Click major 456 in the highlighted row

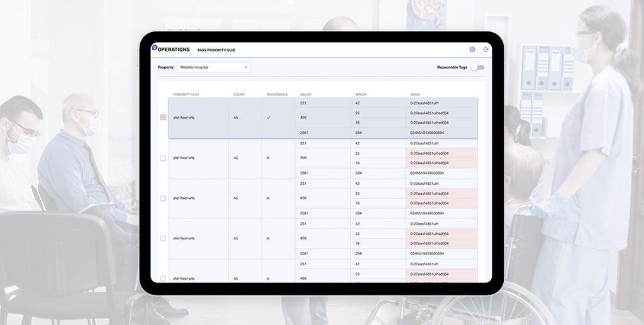click(304, 118)
